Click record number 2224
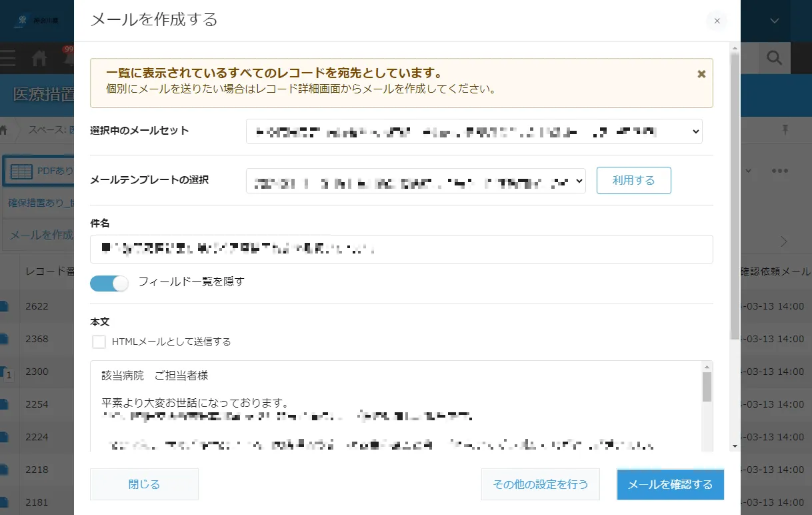Screen dimensions: 812x515 (37, 437)
